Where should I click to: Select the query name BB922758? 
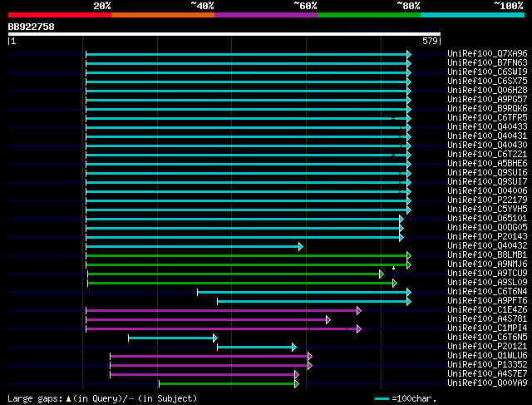[32, 27]
